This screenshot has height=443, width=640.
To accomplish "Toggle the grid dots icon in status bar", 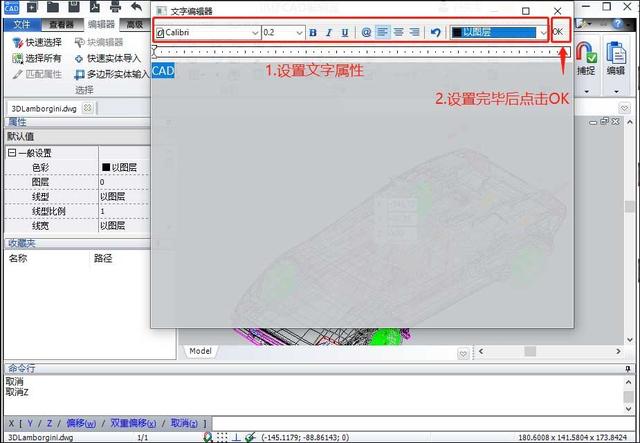I will coord(222,437).
